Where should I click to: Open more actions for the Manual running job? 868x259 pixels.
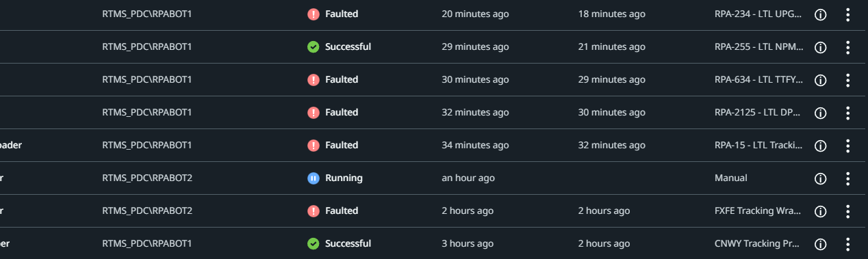pyautogui.click(x=847, y=178)
